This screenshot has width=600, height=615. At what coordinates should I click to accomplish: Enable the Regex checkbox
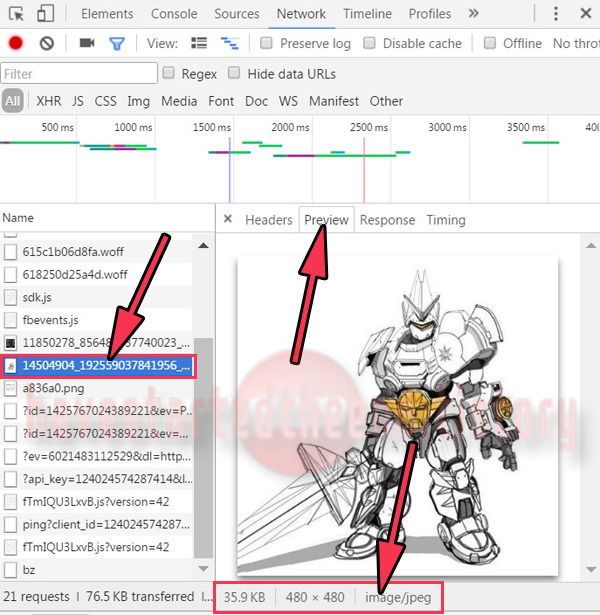click(168, 73)
